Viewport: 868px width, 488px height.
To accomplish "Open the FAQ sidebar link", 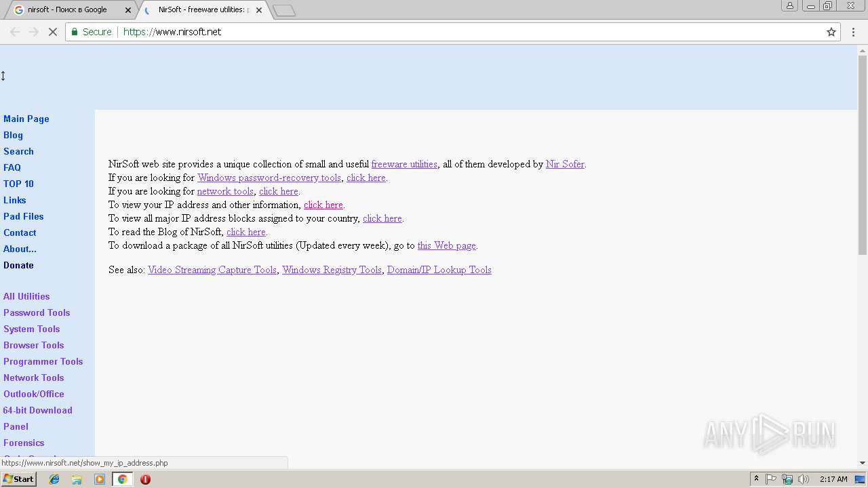I will coord(12,167).
